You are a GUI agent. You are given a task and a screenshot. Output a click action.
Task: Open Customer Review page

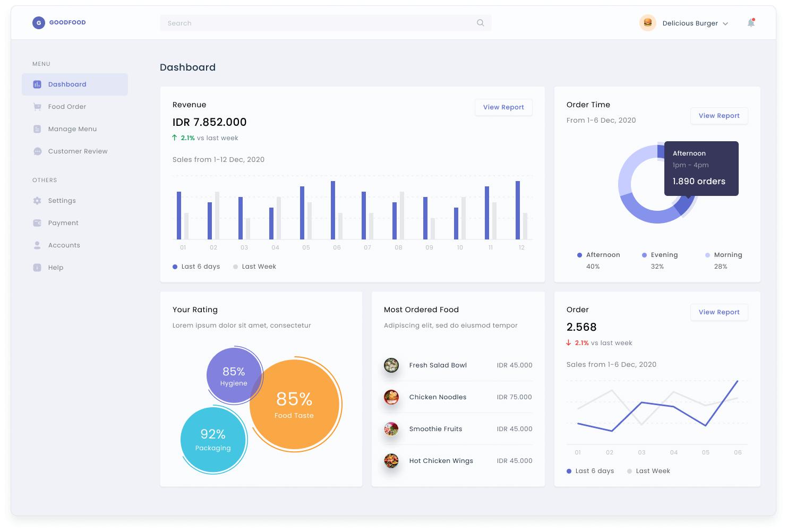(75, 151)
